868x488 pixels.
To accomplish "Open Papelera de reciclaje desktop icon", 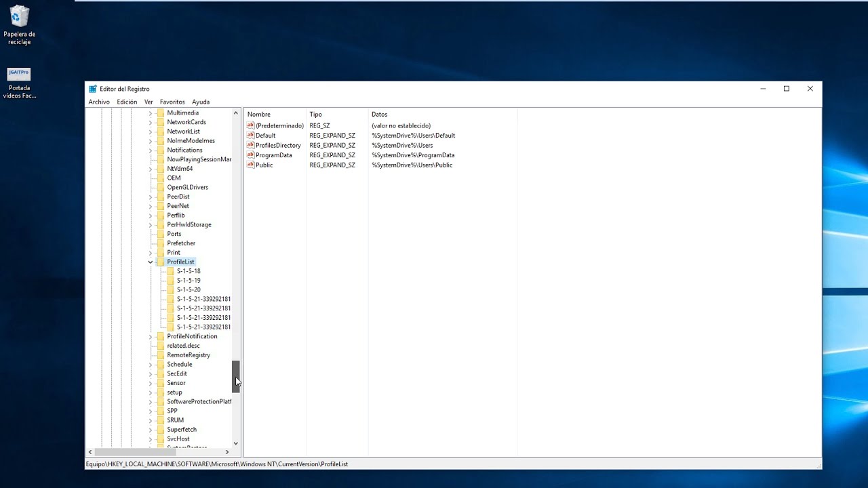I will [x=20, y=25].
